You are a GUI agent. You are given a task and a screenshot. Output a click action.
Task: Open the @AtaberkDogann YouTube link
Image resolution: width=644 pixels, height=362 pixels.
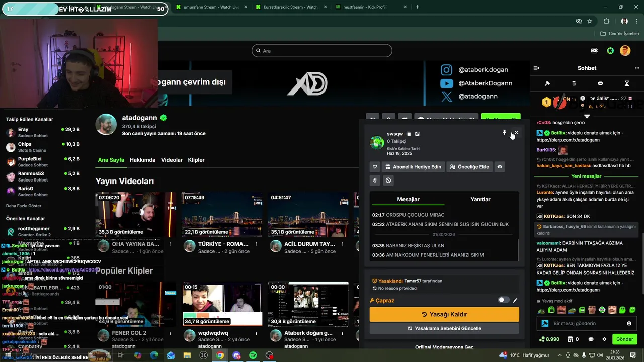[477, 83]
